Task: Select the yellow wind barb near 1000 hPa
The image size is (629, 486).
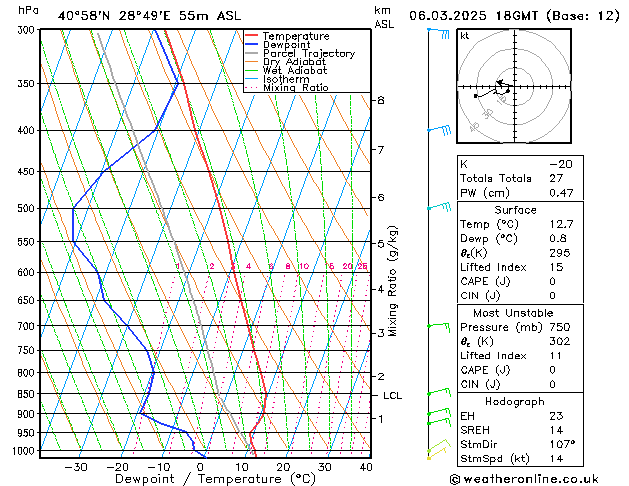Action: [x=436, y=452]
